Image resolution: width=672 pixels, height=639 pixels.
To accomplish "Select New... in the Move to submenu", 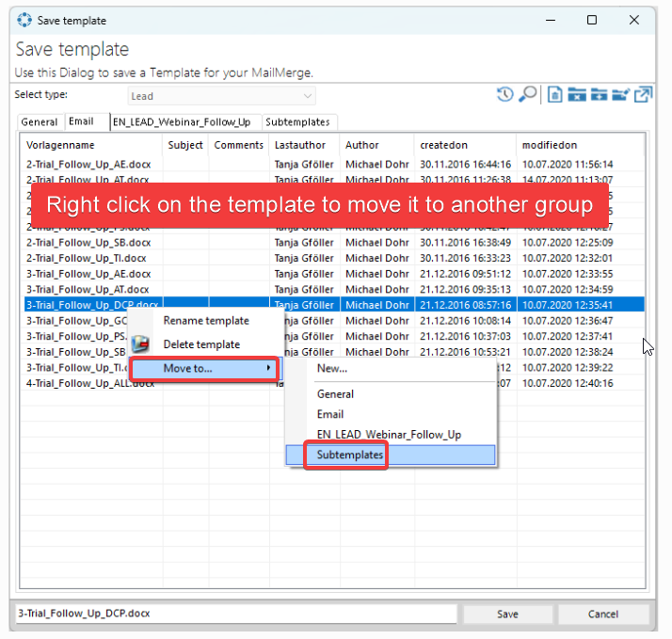I will (331, 368).
